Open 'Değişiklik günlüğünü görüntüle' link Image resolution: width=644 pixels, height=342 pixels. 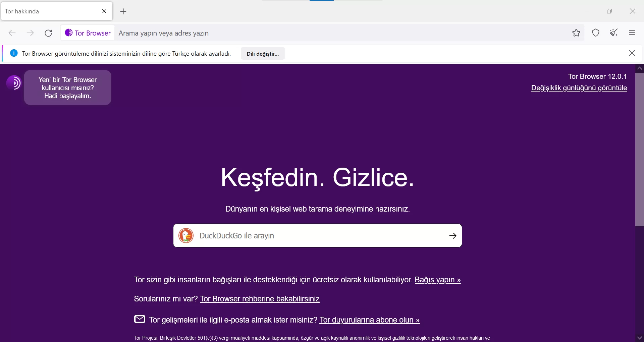pyautogui.click(x=579, y=88)
